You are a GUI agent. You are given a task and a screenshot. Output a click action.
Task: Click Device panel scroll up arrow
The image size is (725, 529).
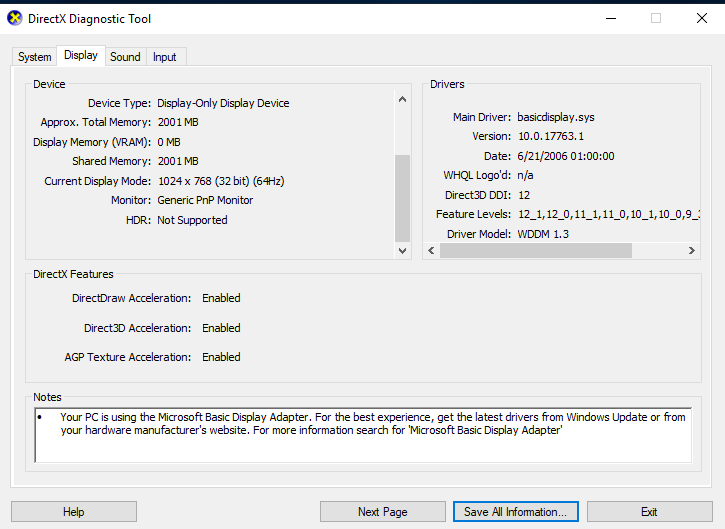(x=402, y=99)
